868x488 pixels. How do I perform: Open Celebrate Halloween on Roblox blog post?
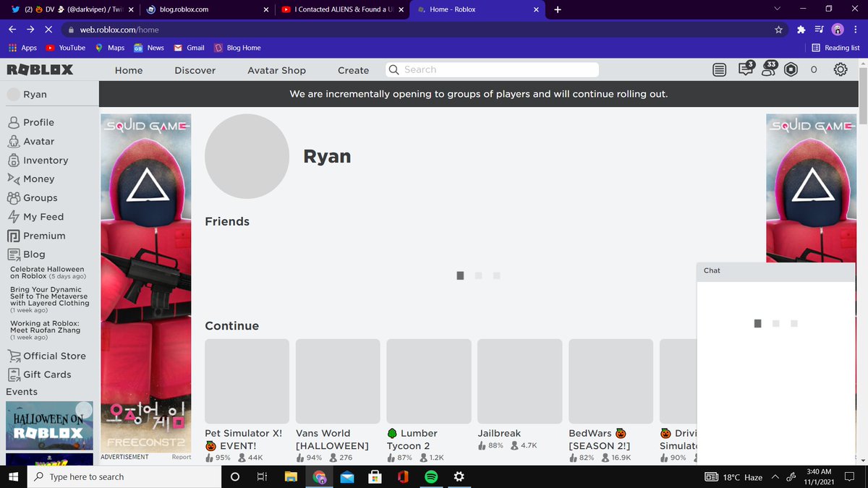(x=48, y=273)
